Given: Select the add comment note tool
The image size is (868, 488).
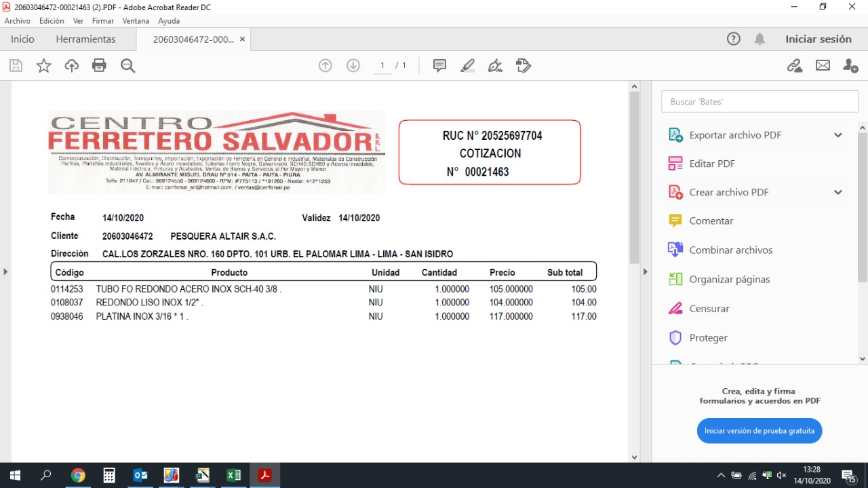Looking at the screenshot, I should pos(439,66).
